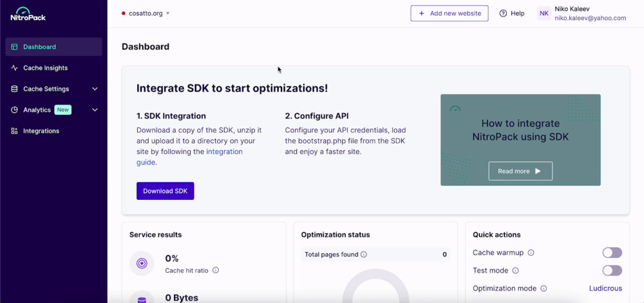Click the Cache hit ratio info icon

216,271
